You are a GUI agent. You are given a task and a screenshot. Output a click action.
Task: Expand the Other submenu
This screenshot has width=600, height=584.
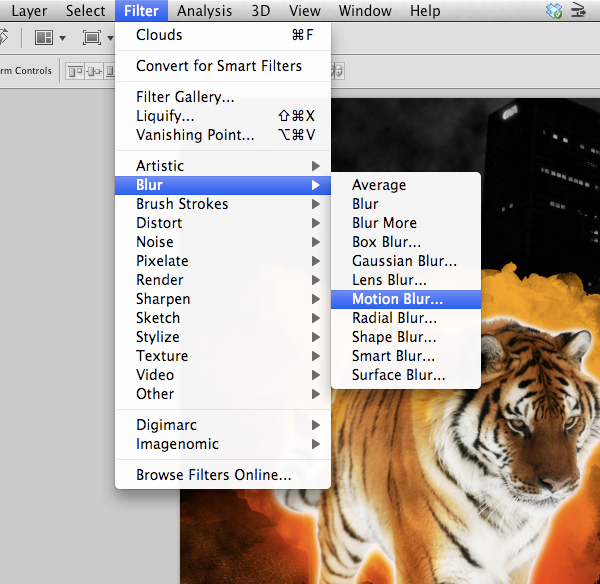click(x=223, y=394)
